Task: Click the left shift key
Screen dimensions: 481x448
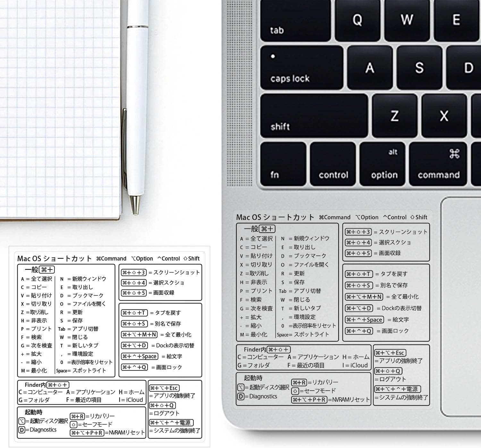Action: (x=314, y=116)
